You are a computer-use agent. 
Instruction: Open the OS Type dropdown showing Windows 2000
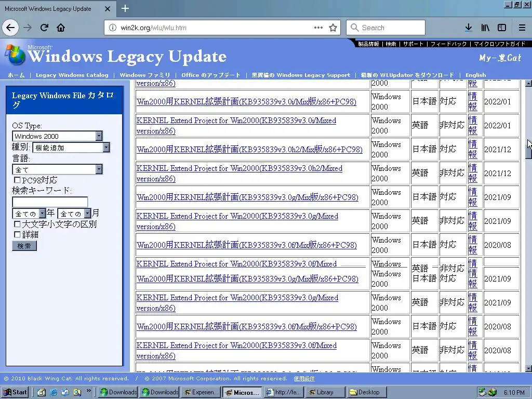(57, 136)
